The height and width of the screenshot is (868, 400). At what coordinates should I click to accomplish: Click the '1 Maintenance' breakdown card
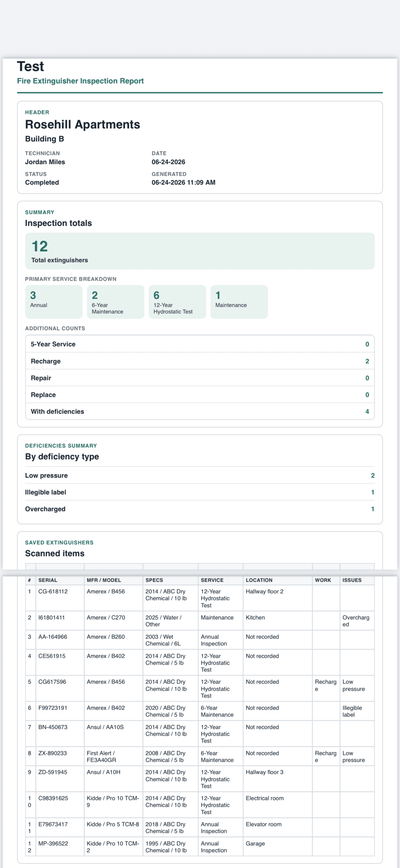[x=239, y=302]
